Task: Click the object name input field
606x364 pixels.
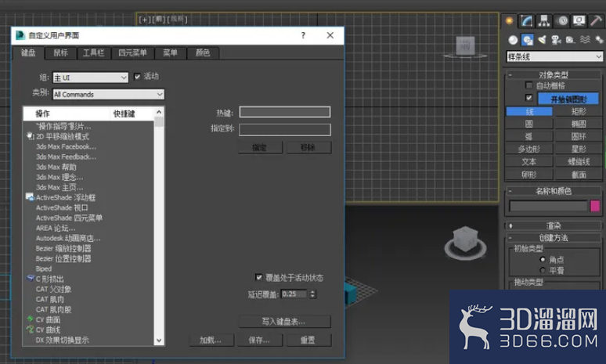Action: [x=548, y=206]
